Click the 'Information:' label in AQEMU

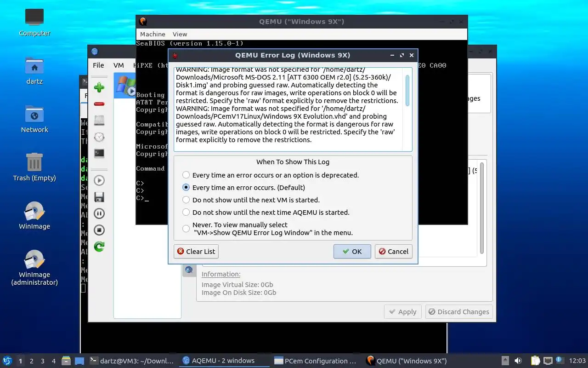(x=221, y=274)
